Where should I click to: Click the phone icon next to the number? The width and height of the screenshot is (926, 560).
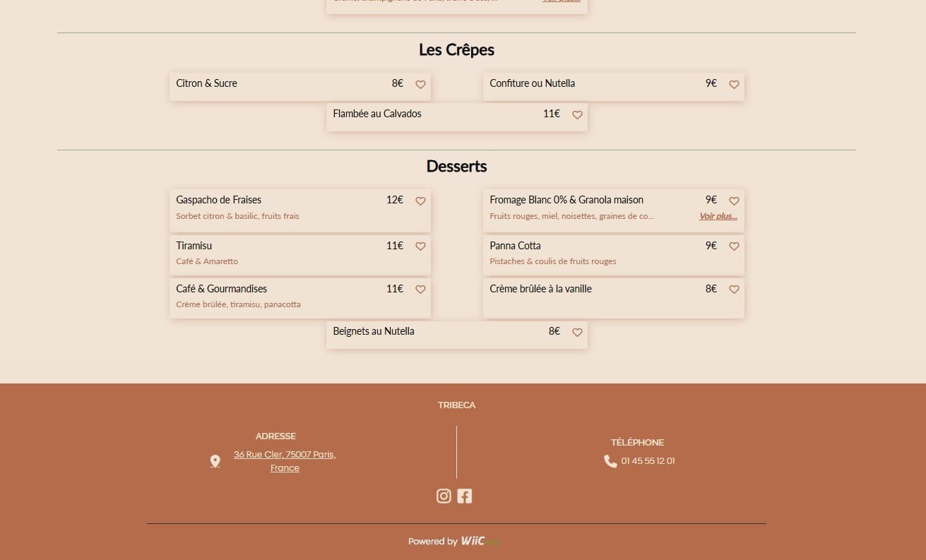(610, 460)
